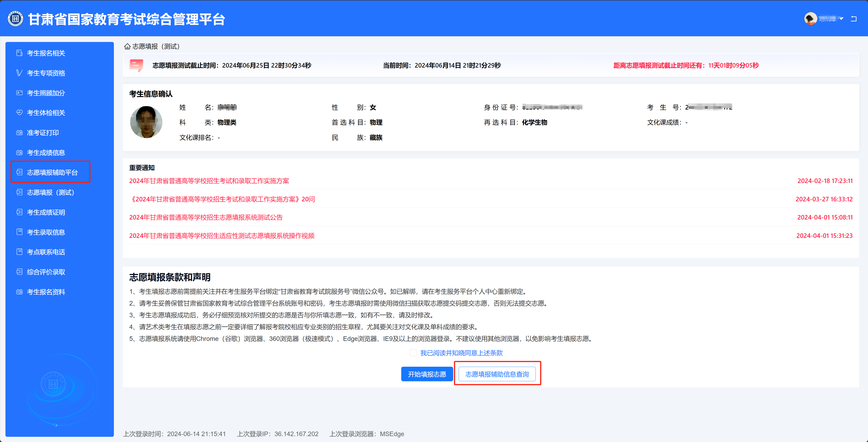The image size is (868, 442).
Task: Open 考生录取信息 in the sidebar
Action: coord(46,232)
